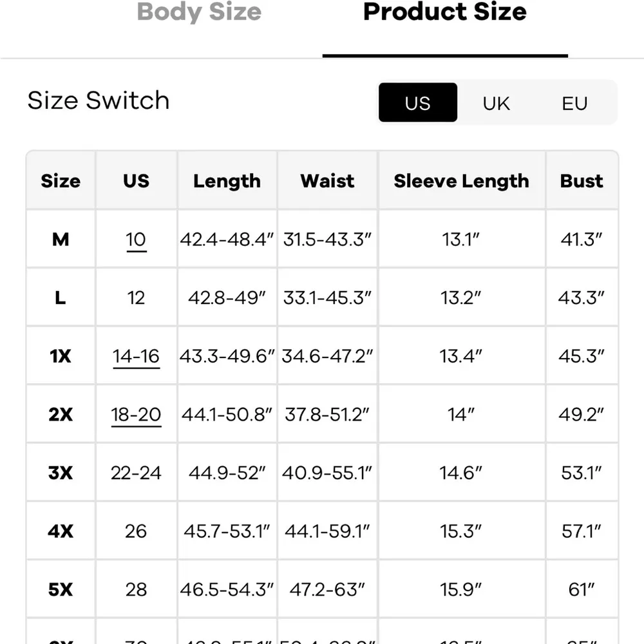
Task: Switch sizing to UK
Action: coord(496,103)
